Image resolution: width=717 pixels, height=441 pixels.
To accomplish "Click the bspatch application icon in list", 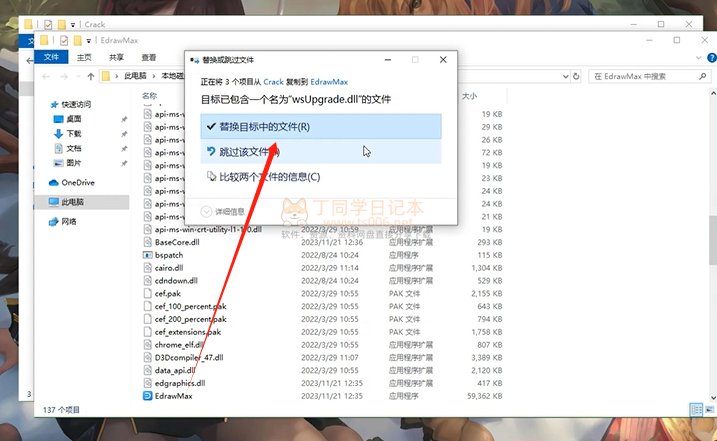I will 147,255.
